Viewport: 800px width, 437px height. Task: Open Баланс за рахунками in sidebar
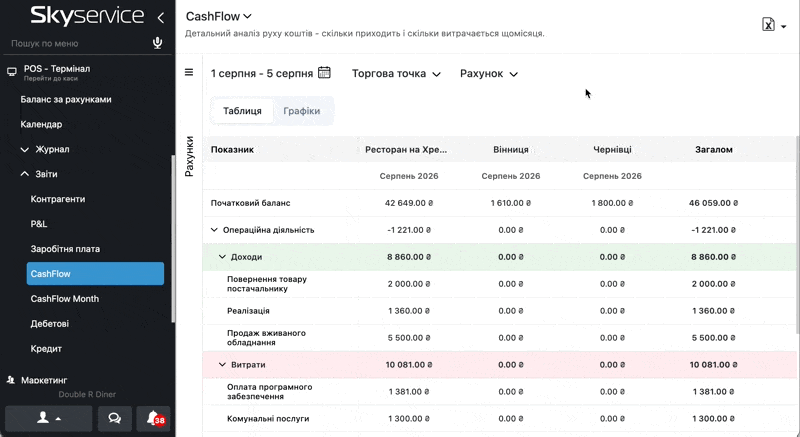tap(66, 99)
